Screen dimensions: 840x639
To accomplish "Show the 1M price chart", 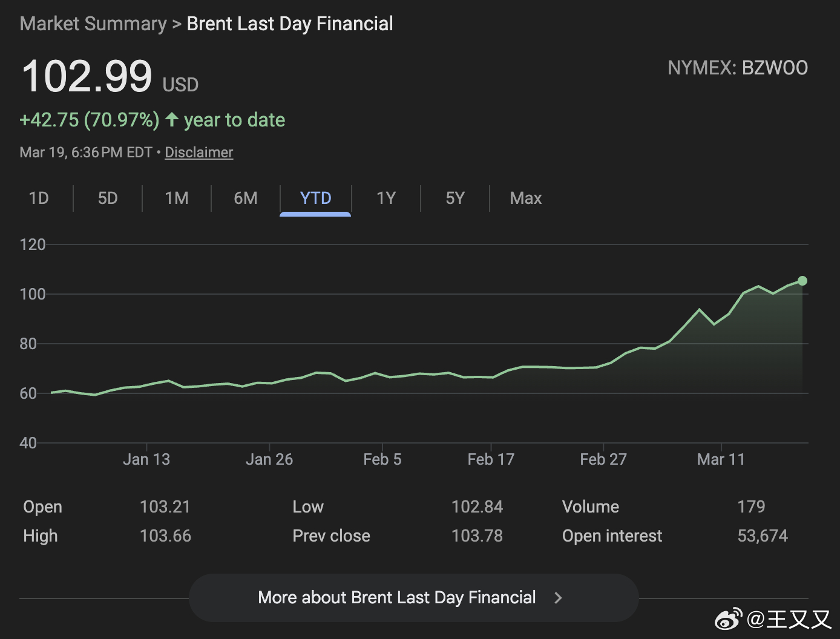I will coord(177,198).
